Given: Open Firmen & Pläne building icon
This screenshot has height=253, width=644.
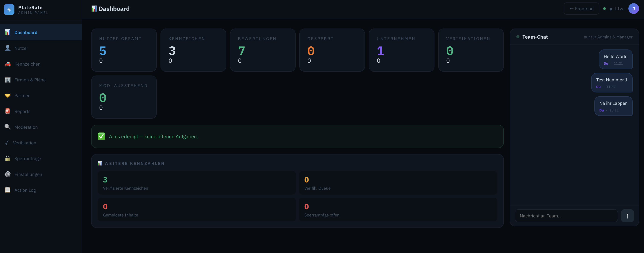Looking at the screenshot, I should pos(7,80).
